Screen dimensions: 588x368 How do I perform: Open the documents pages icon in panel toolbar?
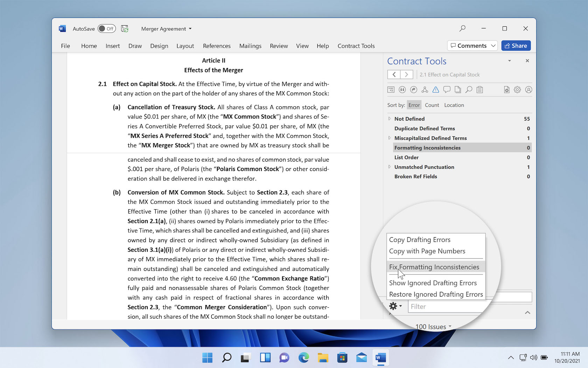coord(458,90)
